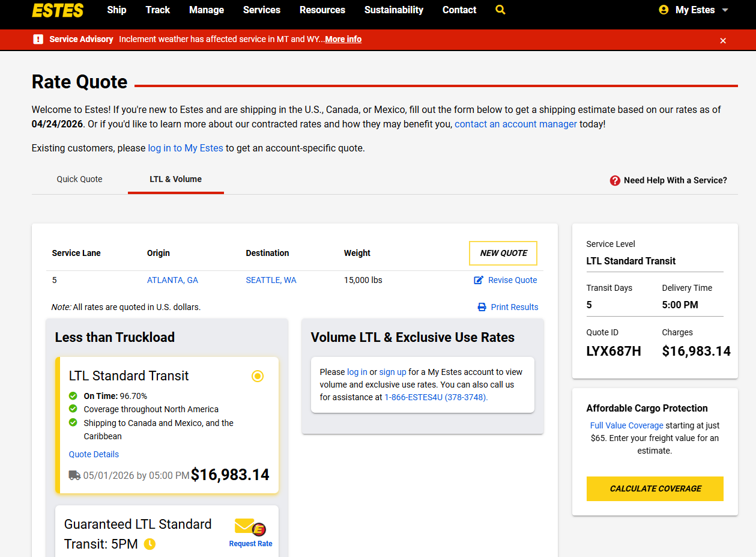Screen dimensions: 756x557
Task: Click the Guaranteed 5PM clock icon
Action: click(150, 544)
